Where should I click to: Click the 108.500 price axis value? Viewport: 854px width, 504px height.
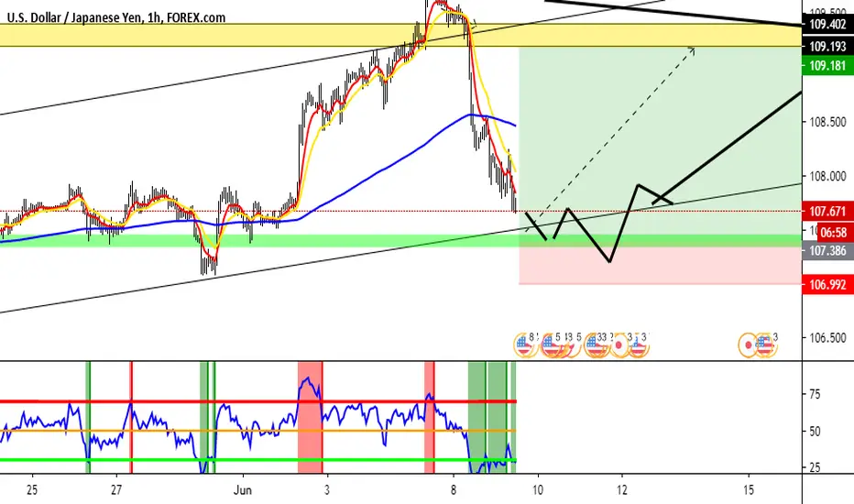tap(827, 122)
